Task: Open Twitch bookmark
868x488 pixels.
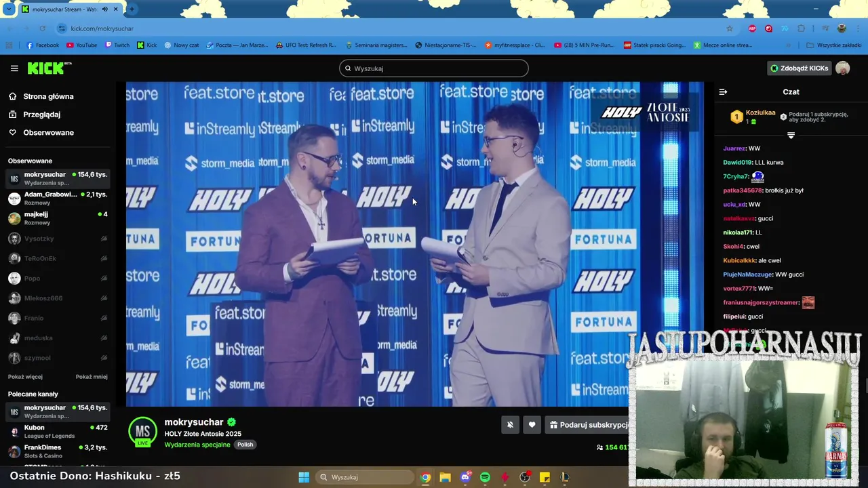Action: pyautogui.click(x=117, y=45)
